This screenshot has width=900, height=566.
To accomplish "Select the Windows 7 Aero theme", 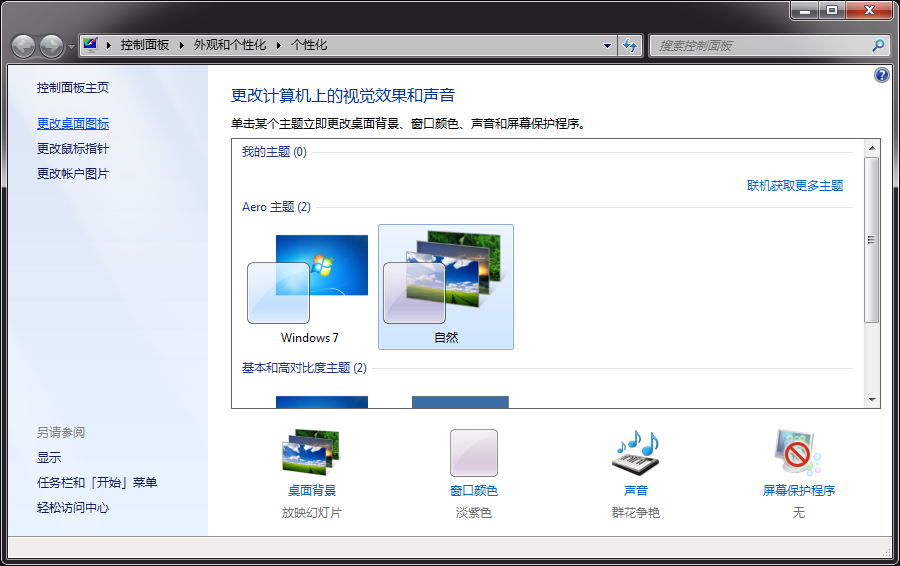I will point(309,288).
